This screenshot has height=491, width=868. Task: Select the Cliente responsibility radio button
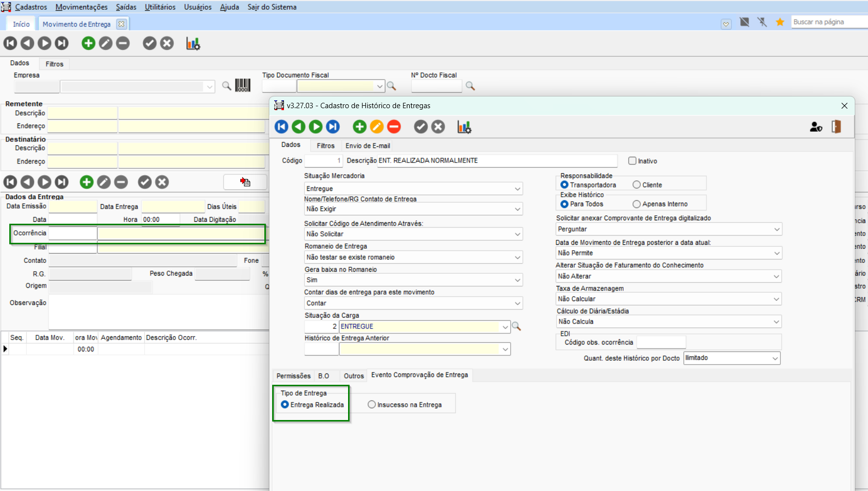click(636, 185)
